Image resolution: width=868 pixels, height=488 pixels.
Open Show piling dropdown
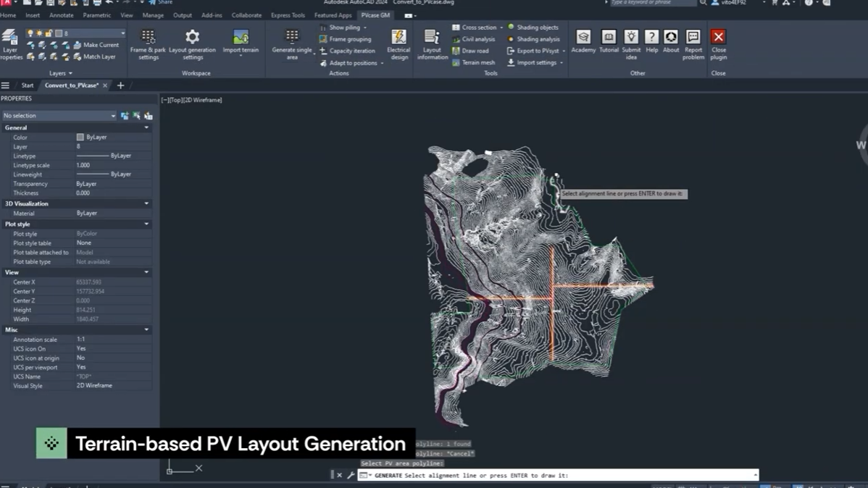(364, 28)
